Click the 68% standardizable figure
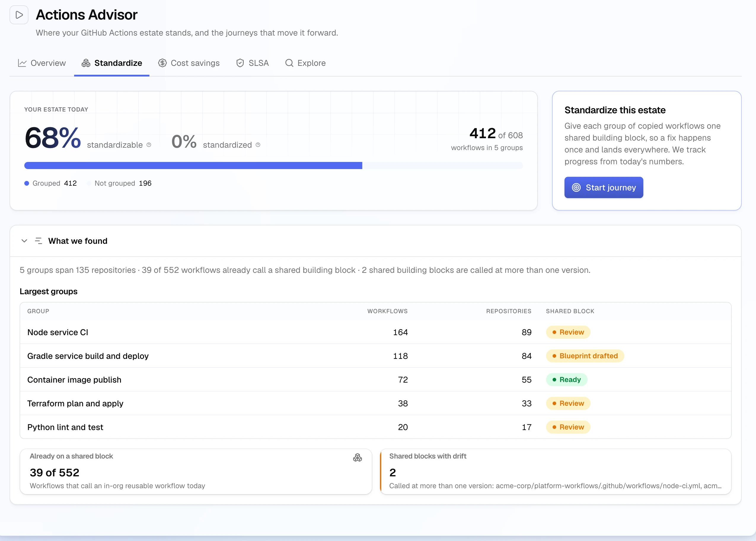The width and height of the screenshot is (756, 541). (x=52, y=138)
